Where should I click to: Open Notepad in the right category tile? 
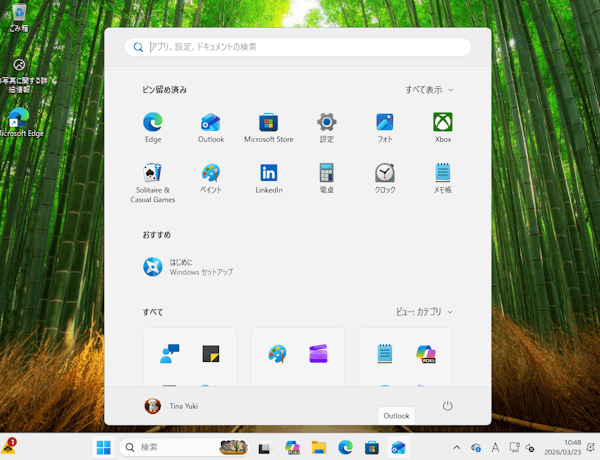click(385, 354)
